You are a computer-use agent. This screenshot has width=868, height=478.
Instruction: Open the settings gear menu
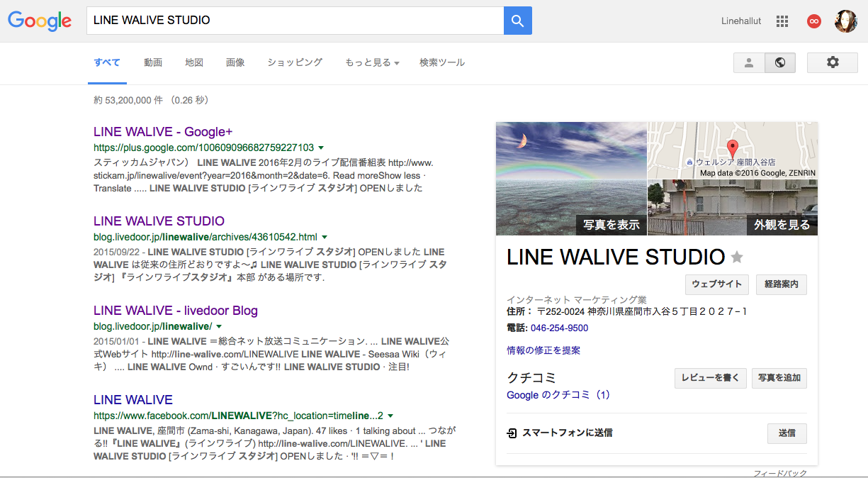833,62
